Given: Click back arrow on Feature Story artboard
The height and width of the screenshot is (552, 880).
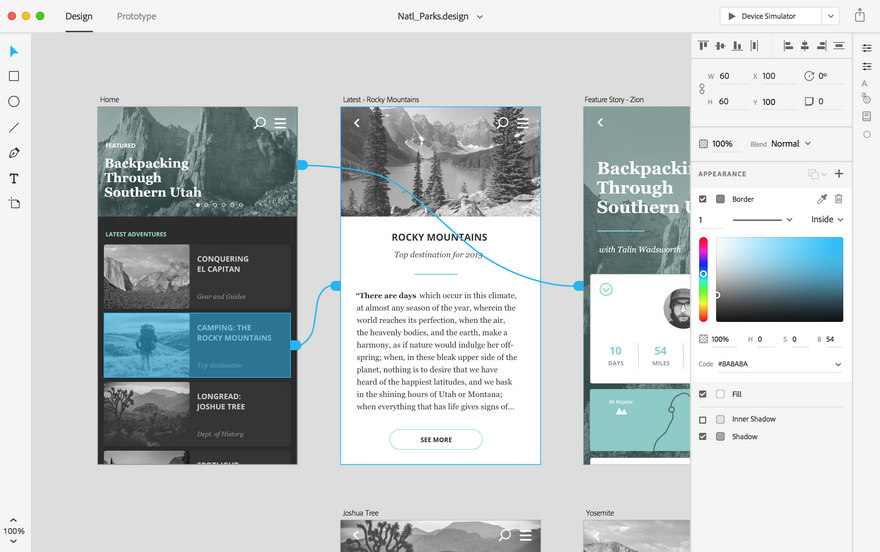Looking at the screenshot, I should pos(600,122).
